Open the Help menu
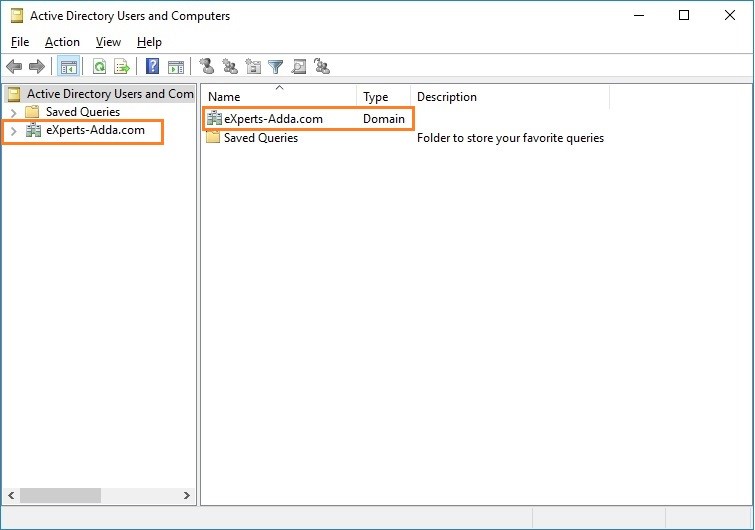 pos(149,42)
